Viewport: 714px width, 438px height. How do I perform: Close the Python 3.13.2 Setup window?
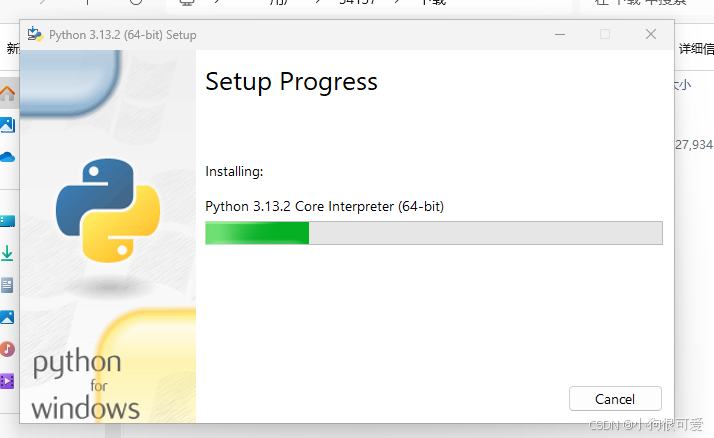pos(651,34)
